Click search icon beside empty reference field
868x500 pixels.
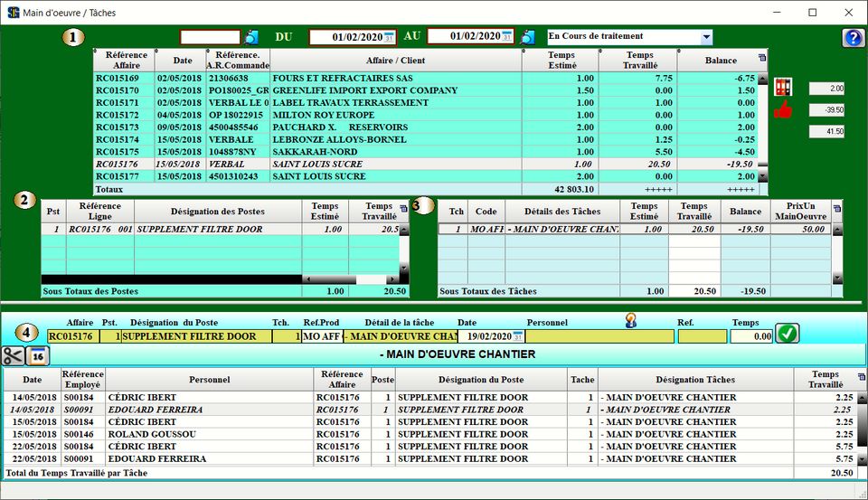point(251,37)
